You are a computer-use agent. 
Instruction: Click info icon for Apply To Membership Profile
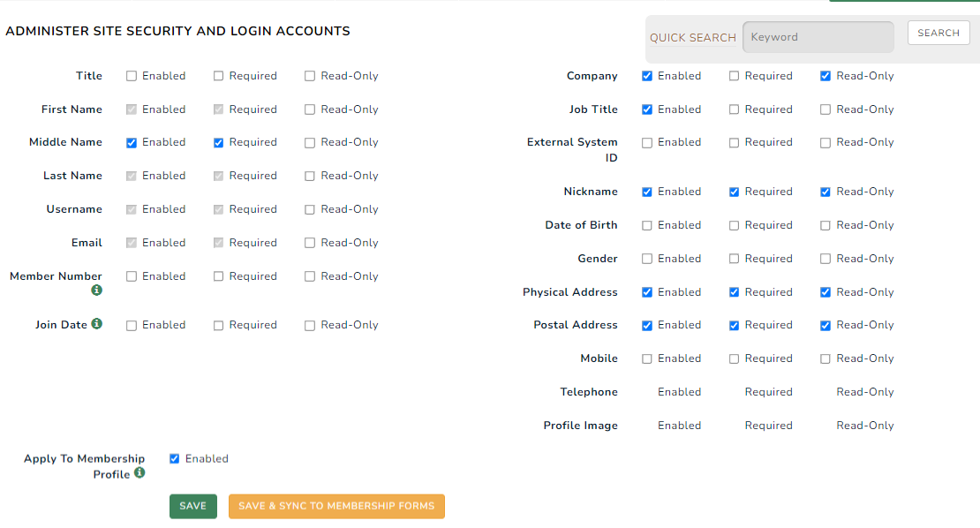[x=139, y=473]
